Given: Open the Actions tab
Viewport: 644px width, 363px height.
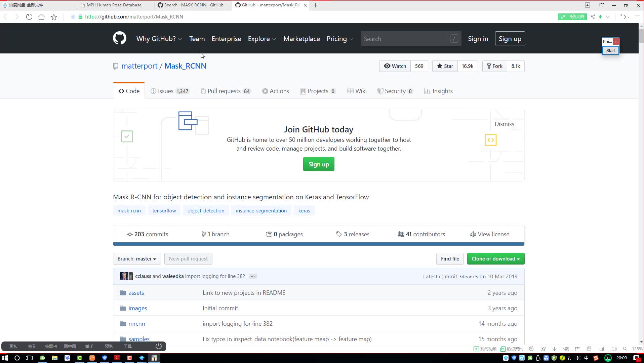Looking at the screenshot, I should 275,91.
